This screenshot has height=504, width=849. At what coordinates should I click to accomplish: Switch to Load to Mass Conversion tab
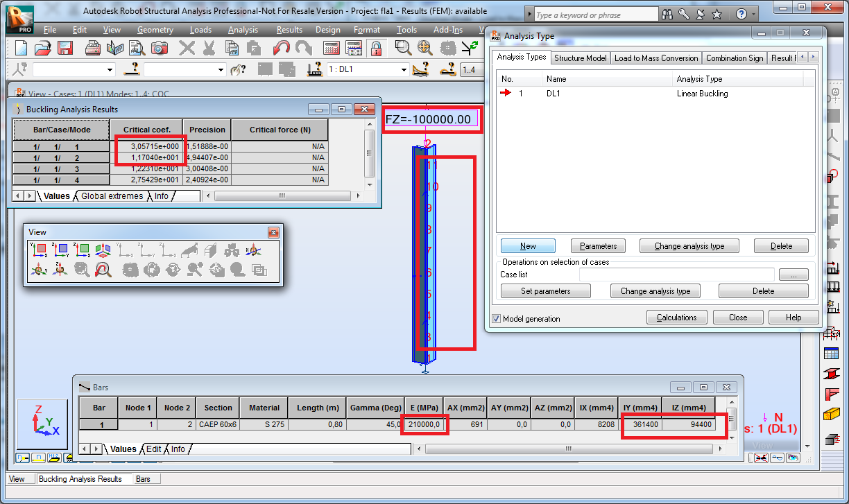coord(656,58)
